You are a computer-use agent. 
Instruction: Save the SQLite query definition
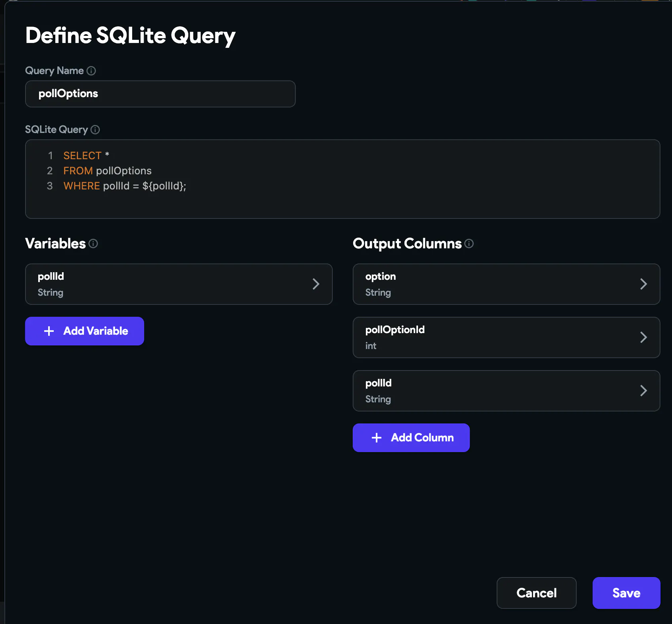pyautogui.click(x=626, y=593)
